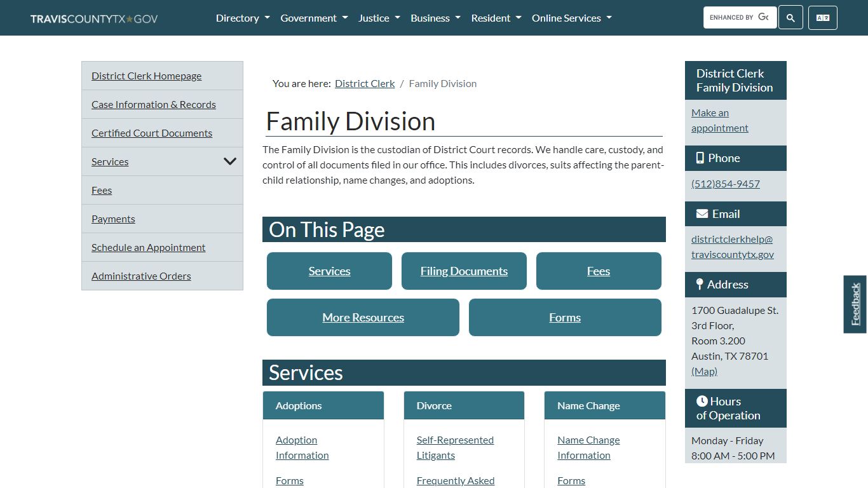868x488 pixels.
Task: Open the Business dropdown menu
Action: pos(435,18)
